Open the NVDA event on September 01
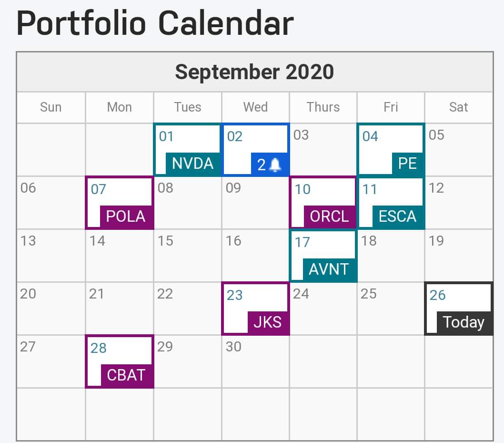 (192, 164)
